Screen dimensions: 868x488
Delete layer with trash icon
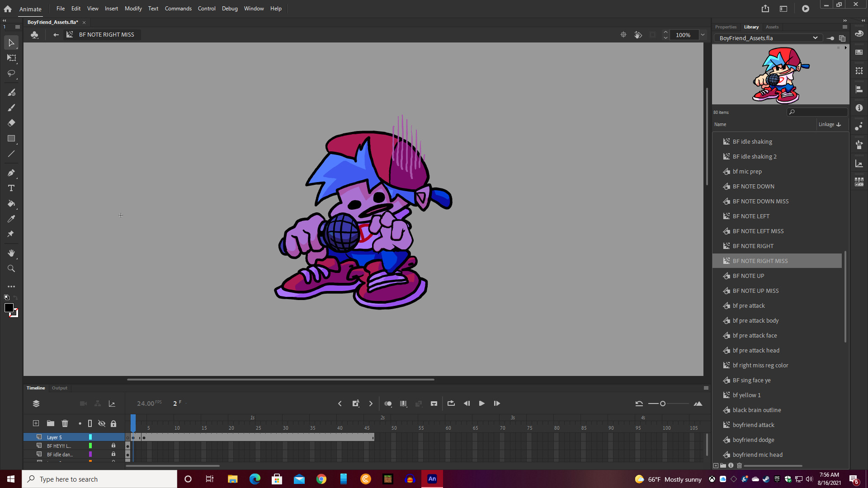coord(65,423)
